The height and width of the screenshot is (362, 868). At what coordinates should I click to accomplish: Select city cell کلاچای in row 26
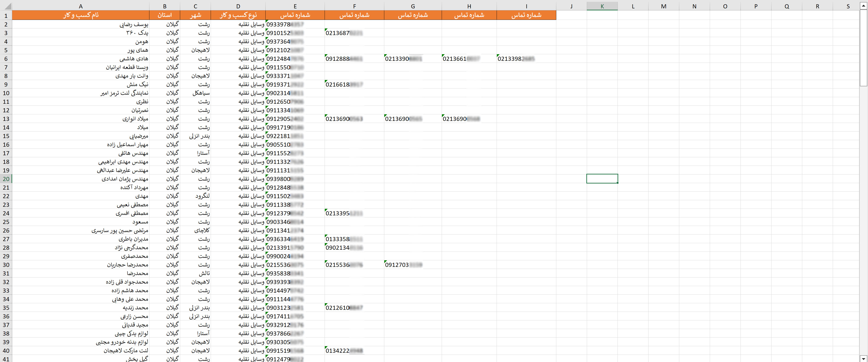[196, 230]
